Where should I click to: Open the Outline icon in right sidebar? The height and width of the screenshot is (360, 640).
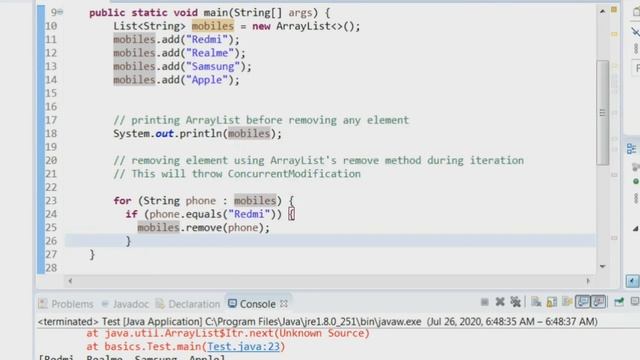[632, 149]
